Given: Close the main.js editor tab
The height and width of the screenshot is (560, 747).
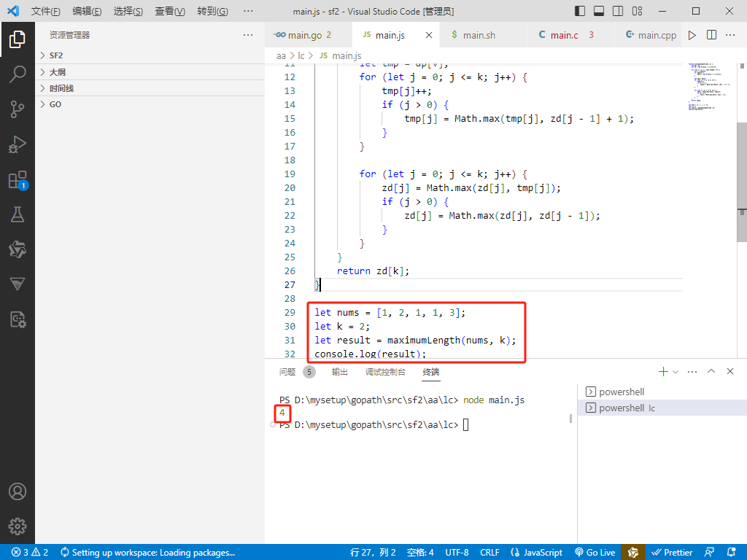Looking at the screenshot, I should point(429,35).
